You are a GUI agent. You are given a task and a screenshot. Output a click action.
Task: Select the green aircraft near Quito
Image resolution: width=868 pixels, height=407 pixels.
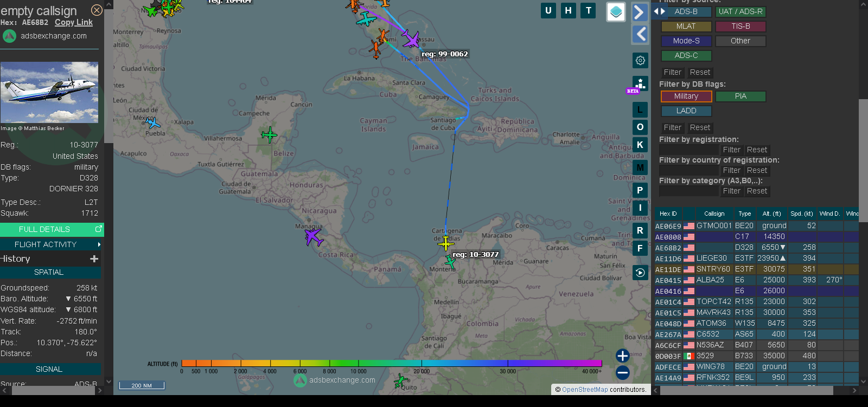pyautogui.click(x=401, y=381)
